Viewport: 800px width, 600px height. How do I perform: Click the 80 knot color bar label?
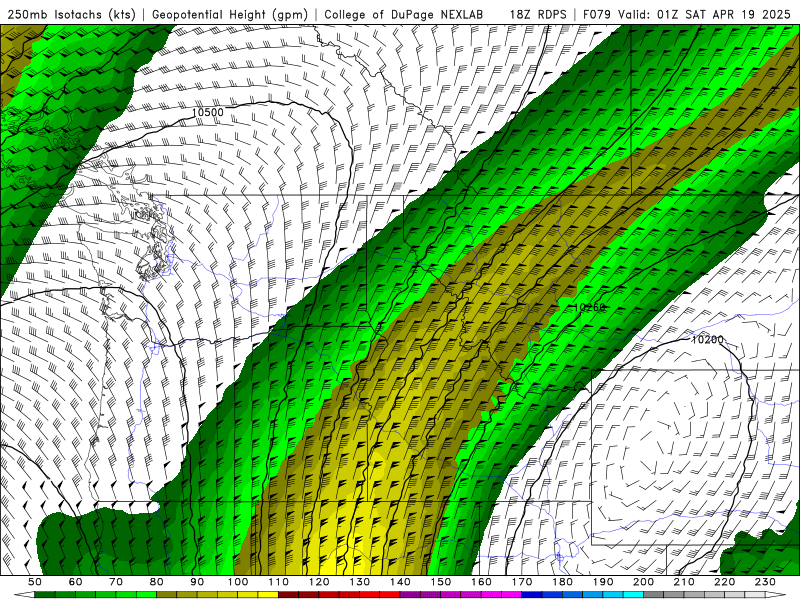(157, 582)
